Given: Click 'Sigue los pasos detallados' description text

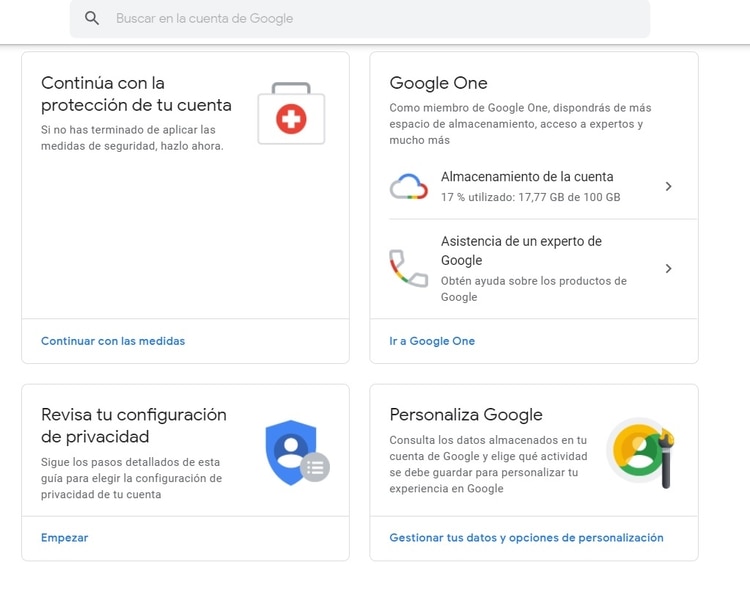Looking at the screenshot, I should (132, 478).
